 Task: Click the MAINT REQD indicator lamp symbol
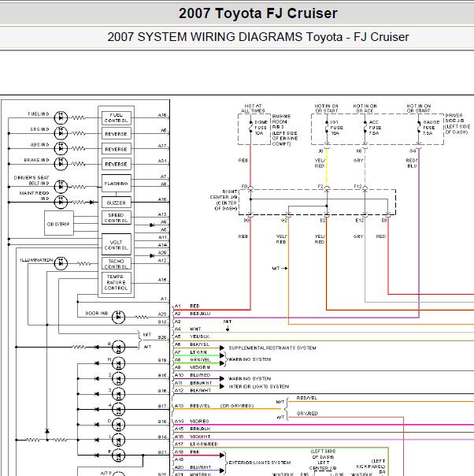(x=61, y=202)
